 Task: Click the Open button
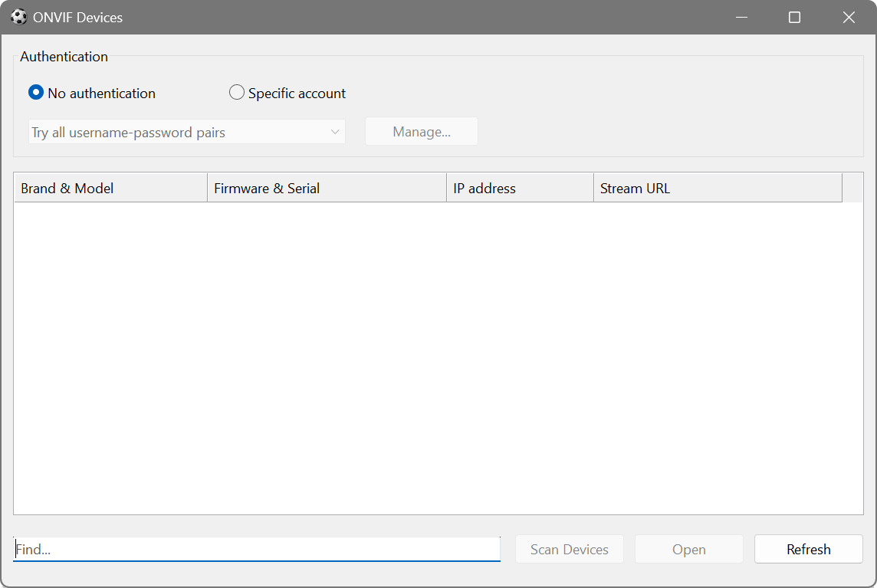pos(688,549)
